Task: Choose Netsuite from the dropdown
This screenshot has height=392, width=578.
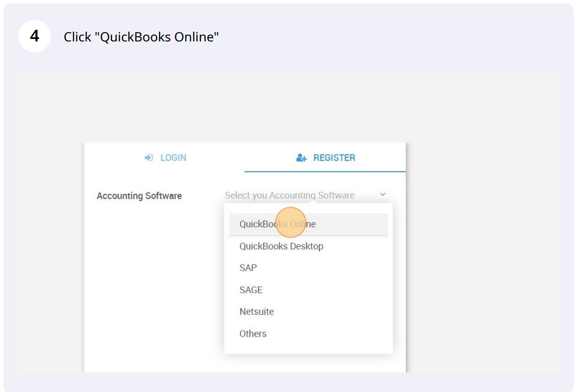Action: [256, 312]
